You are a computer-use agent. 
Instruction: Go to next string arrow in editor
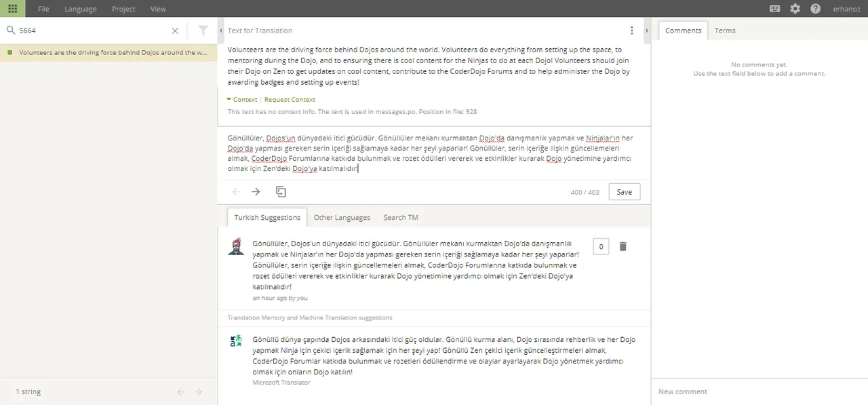(256, 192)
